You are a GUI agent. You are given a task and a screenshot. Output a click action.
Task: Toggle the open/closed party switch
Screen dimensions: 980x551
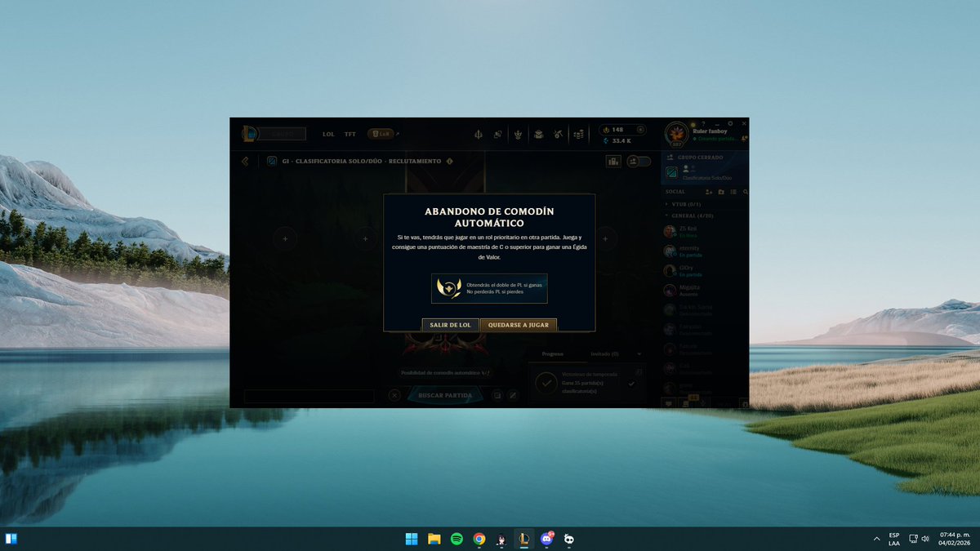[x=639, y=162]
